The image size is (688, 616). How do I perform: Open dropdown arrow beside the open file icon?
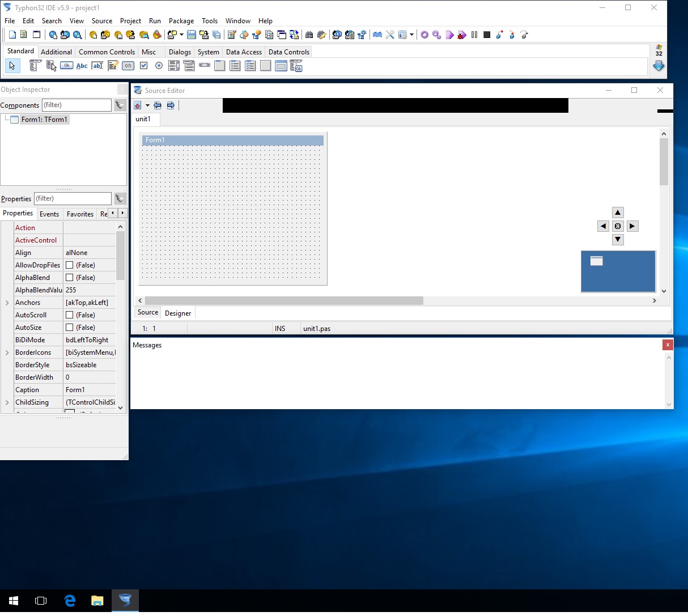point(181,35)
